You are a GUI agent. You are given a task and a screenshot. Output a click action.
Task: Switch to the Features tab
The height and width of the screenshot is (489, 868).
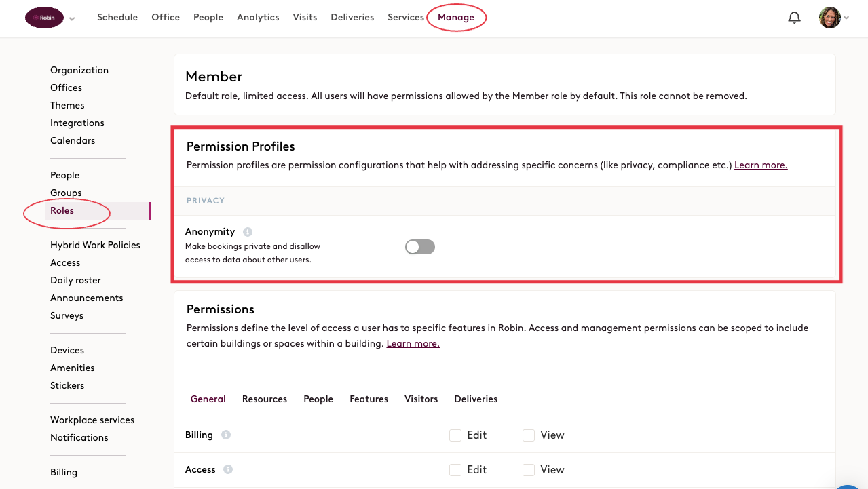[x=369, y=399]
